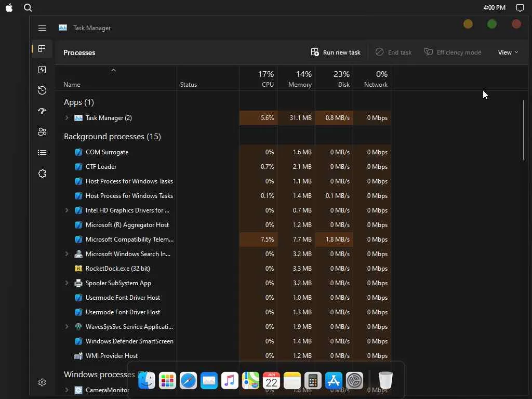This screenshot has height=399, width=532.
Task: Click the yellow minimize window dot
Action: 468,24
